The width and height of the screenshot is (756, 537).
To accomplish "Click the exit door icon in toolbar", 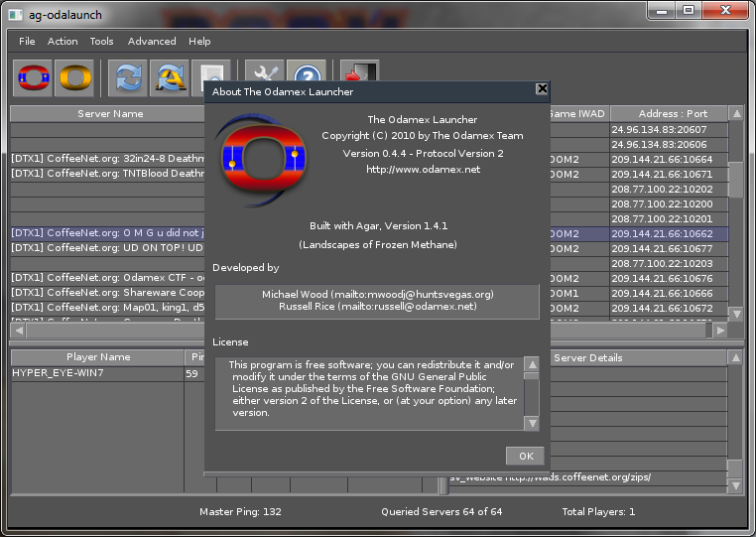I will point(358,77).
